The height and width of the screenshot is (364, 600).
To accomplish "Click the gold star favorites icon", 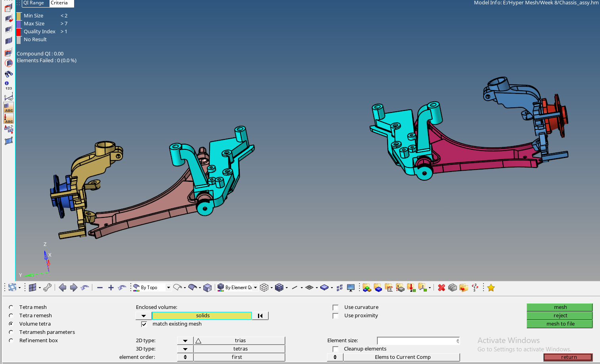I will coord(491,288).
